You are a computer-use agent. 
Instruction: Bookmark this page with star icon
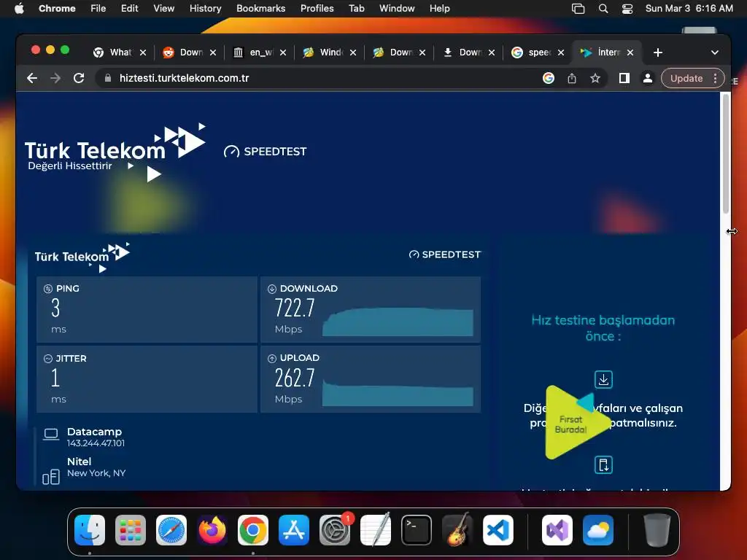pos(595,78)
